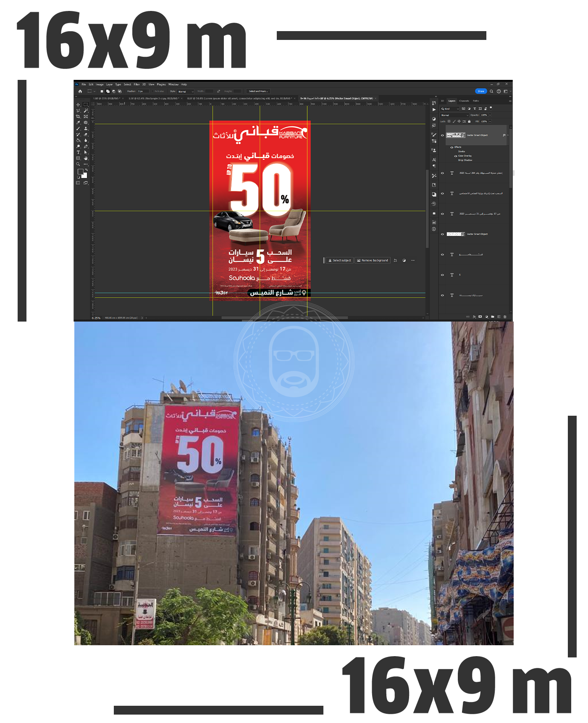
Task: Select the Brush tool
Action: click(x=78, y=129)
